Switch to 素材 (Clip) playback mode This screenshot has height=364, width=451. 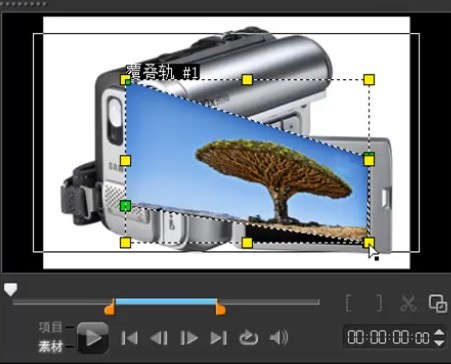[51, 347]
